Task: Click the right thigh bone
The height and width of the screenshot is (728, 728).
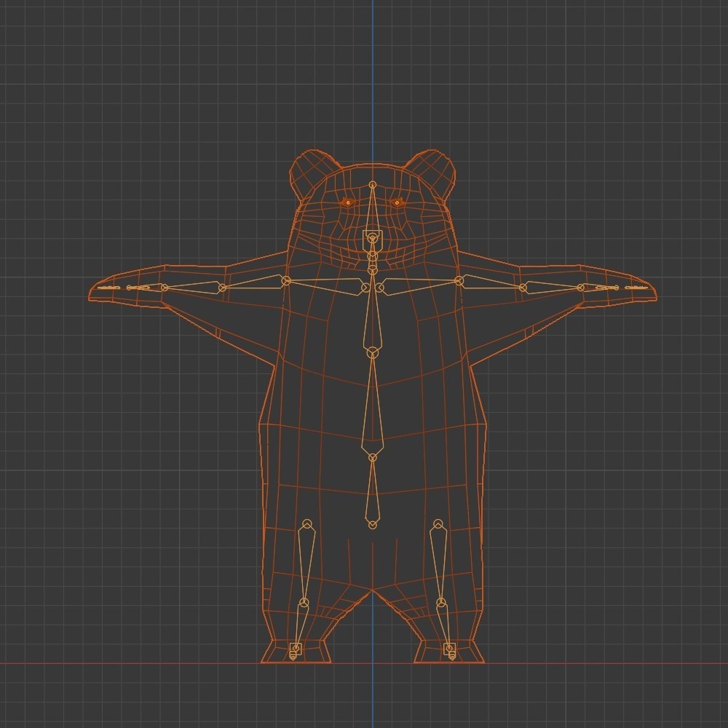Action: (439, 561)
